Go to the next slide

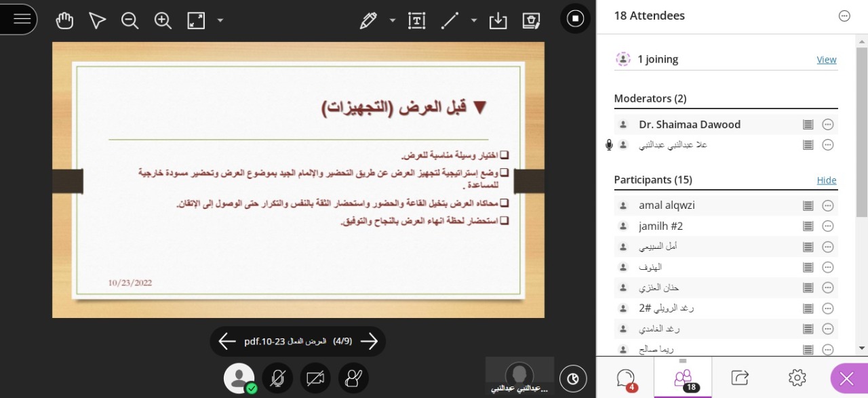coord(369,342)
